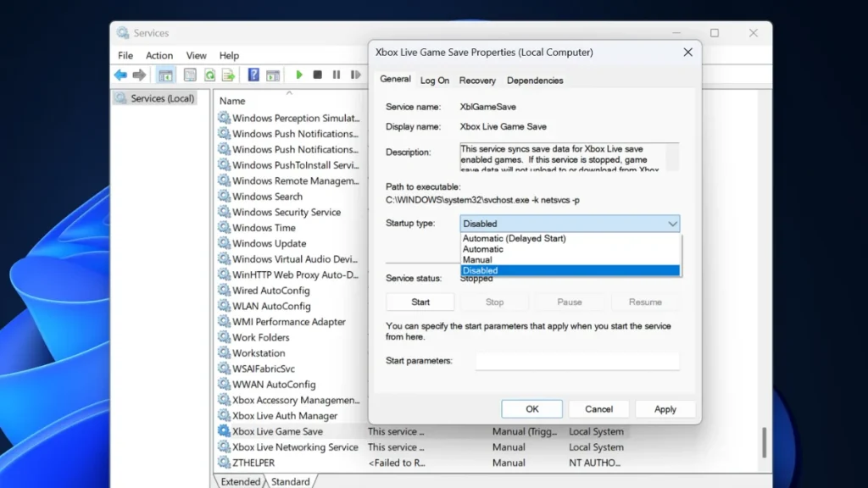Click gear icon beside Xbox Live Auth Manager
The image size is (868, 488).
(x=224, y=415)
